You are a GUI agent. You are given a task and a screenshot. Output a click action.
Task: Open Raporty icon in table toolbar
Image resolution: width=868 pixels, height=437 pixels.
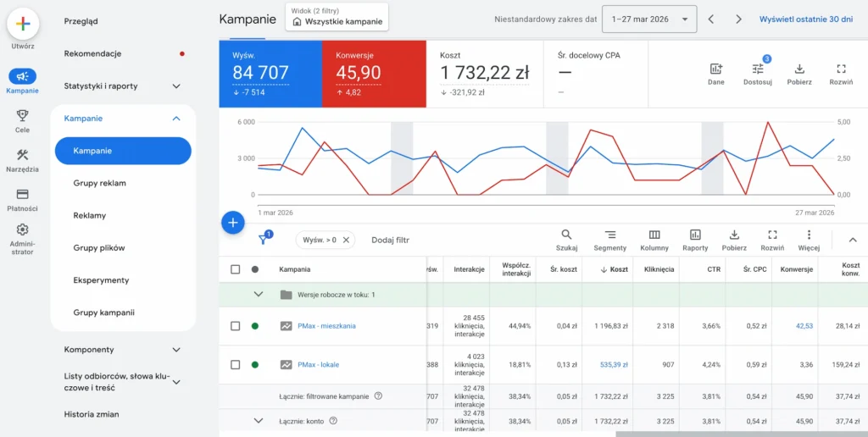(695, 235)
